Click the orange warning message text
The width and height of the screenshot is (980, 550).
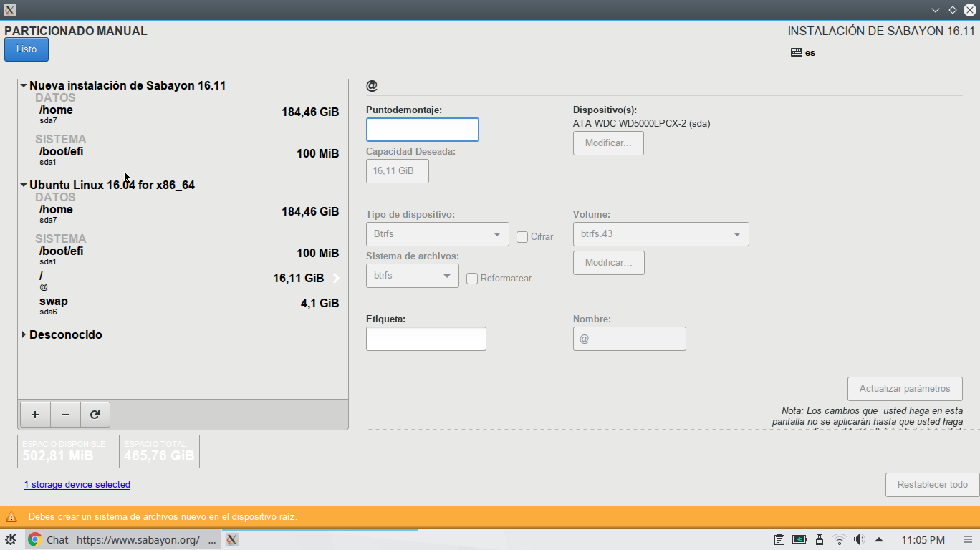click(x=163, y=517)
